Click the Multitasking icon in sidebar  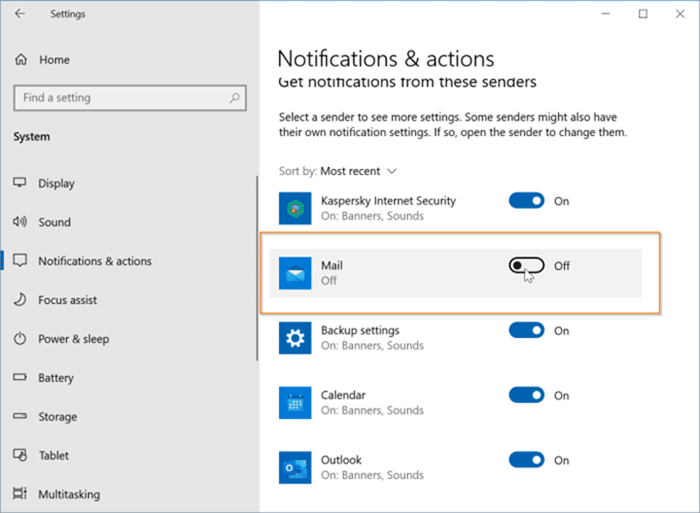pyautogui.click(x=20, y=493)
